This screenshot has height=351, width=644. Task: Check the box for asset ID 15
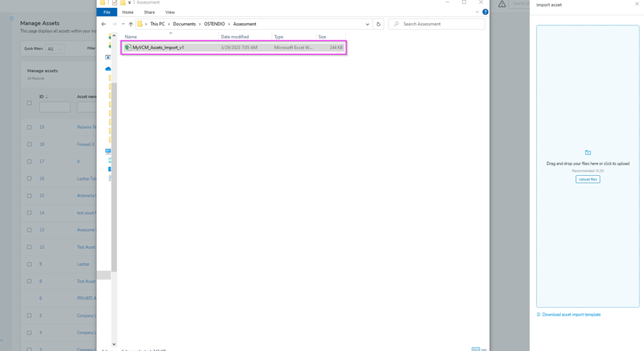(x=29, y=196)
